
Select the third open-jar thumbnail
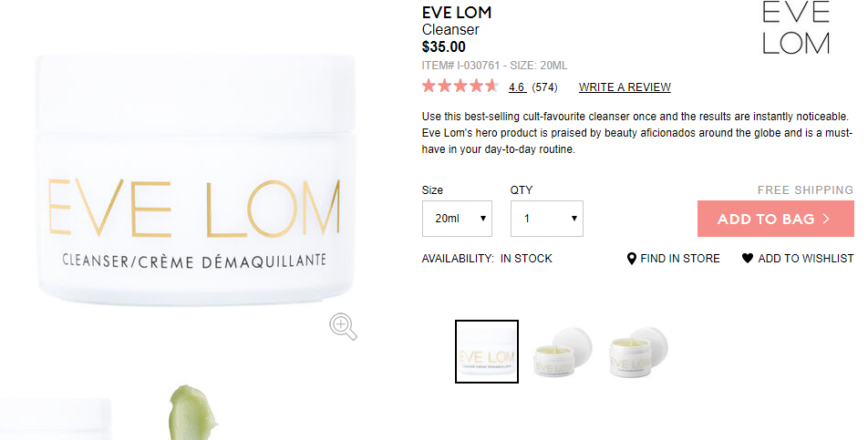pos(638,352)
